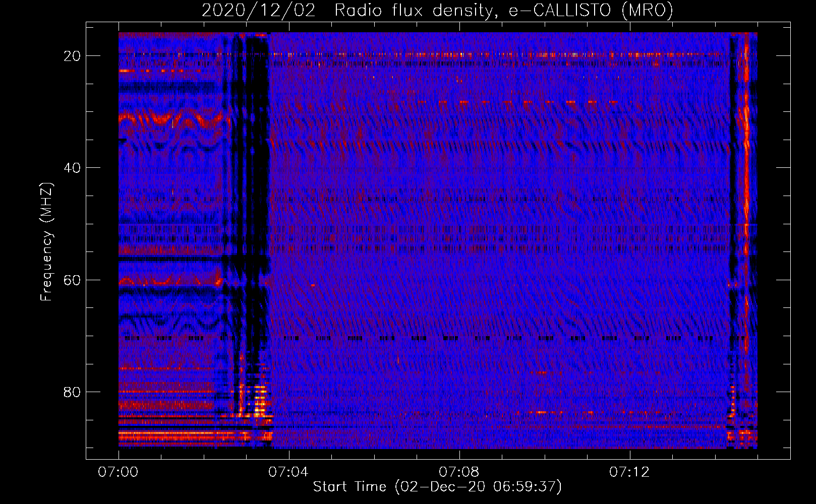Screen dimensions: 816x504
Task: Click the "Frequency (MHZ)" axis label
Action: pos(46,241)
